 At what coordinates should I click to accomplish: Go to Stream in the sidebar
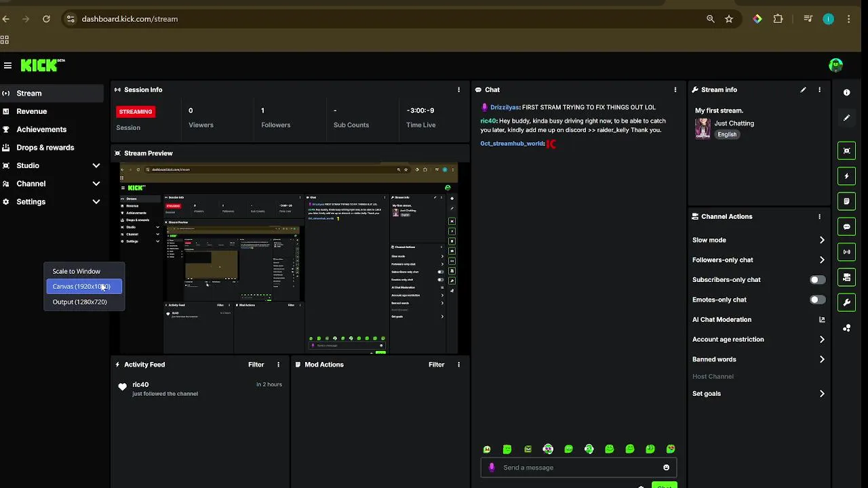[x=52, y=94]
